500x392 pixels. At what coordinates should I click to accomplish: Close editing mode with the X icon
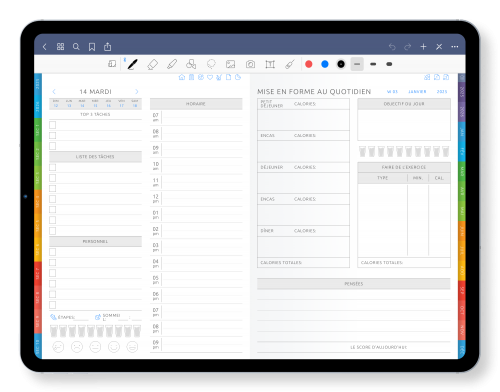[x=439, y=47]
